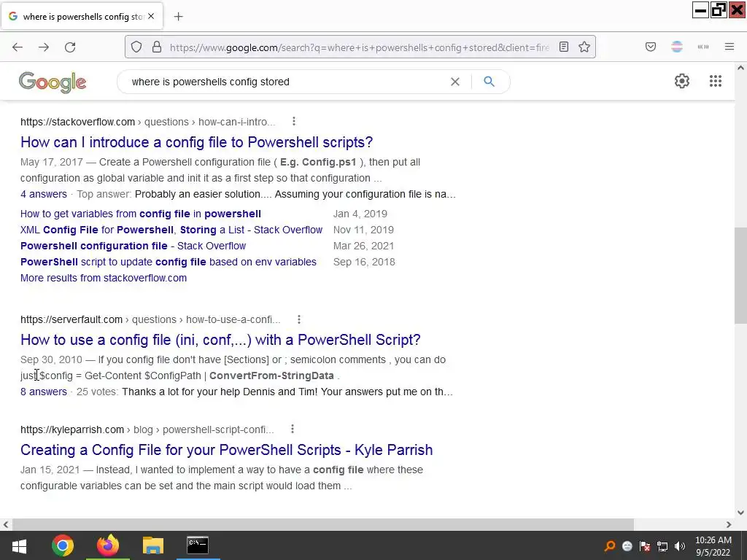
Task: Click 'Mar 26, 2021' date text
Action: (363, 246)
